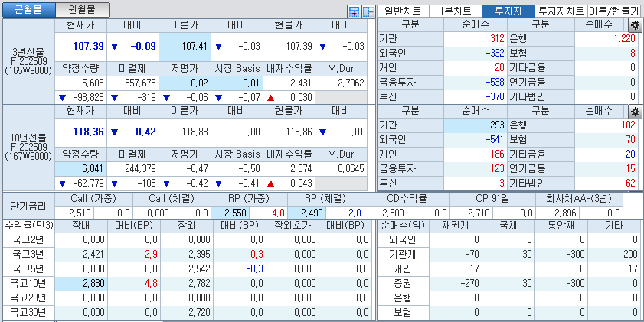Click 10년선물 spot price 118.86
This screenshot has height=322, width=644.
tap(299, 132)
